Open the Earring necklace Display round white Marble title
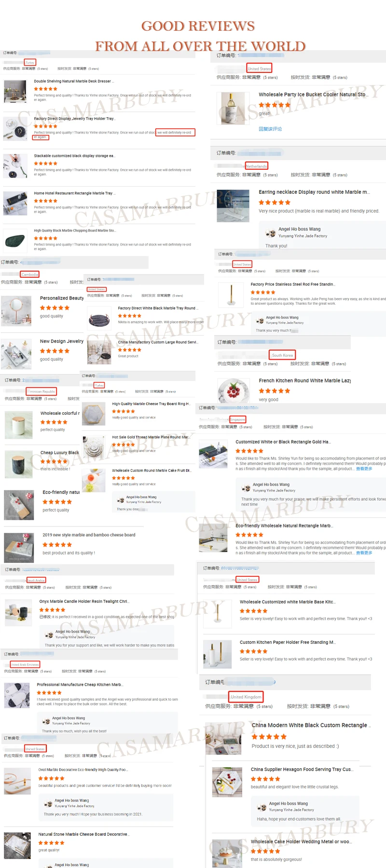This screenshot has width=386, height=868. pos(315,192)
